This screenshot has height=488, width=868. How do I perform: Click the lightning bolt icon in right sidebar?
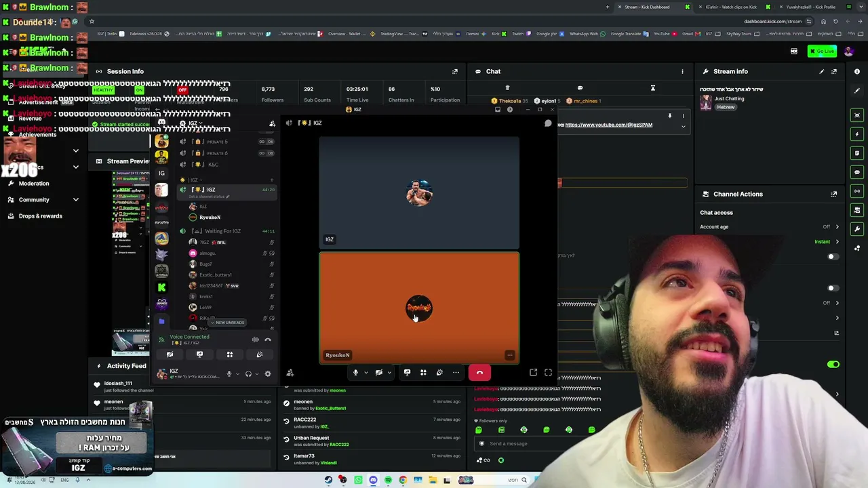click(x=857, y=134)
